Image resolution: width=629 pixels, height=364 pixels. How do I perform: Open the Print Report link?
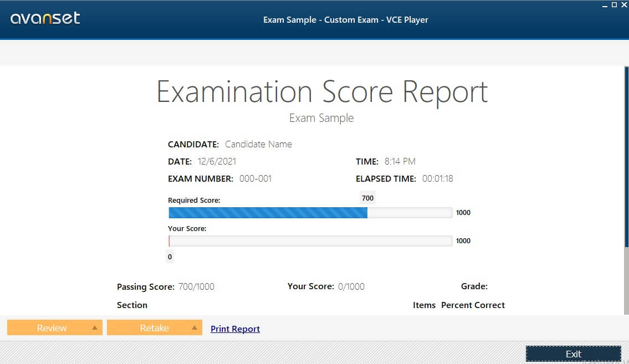(235, 329)
